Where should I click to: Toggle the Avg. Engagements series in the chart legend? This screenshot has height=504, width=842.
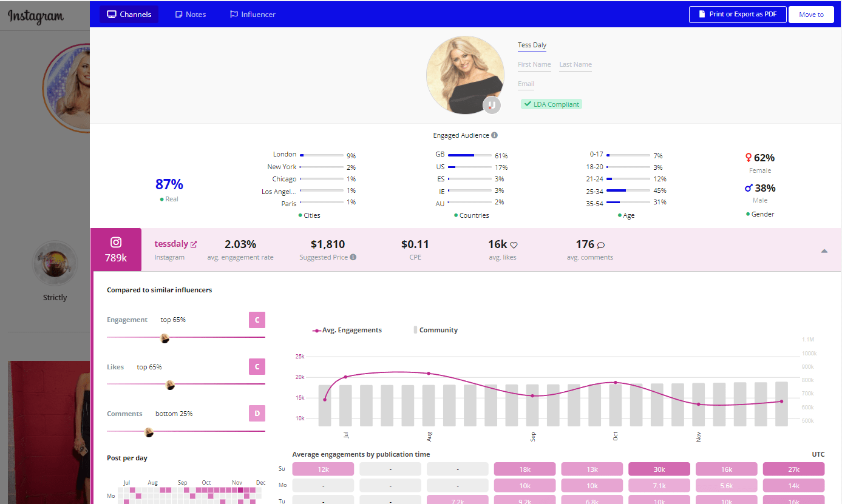347,329
